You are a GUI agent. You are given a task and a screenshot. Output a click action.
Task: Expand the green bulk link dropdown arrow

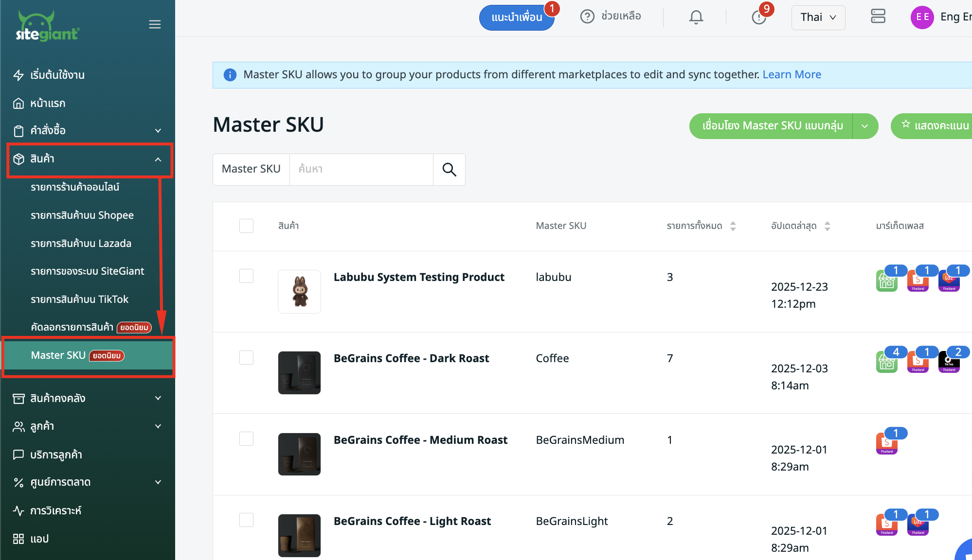coord(864,126)
